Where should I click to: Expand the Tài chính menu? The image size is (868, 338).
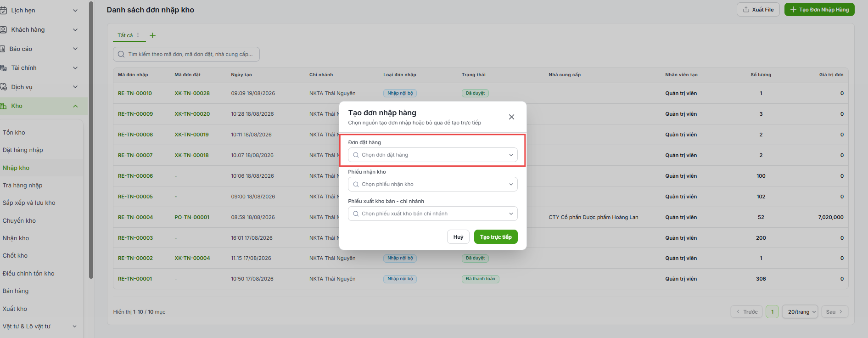point(75,68)
